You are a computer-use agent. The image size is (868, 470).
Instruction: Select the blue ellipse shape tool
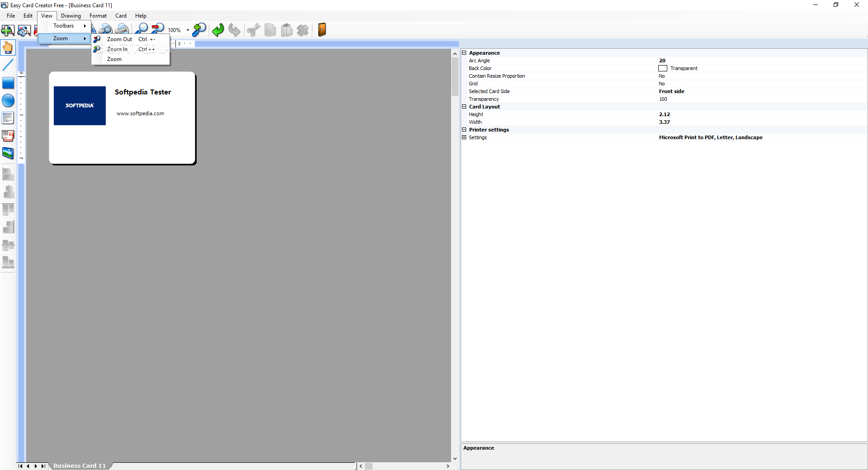coord(8,100)
